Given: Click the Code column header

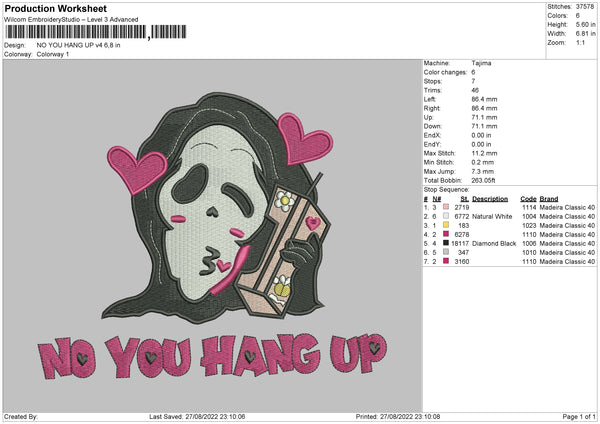Looking at the screenshot, I should 528,197.
